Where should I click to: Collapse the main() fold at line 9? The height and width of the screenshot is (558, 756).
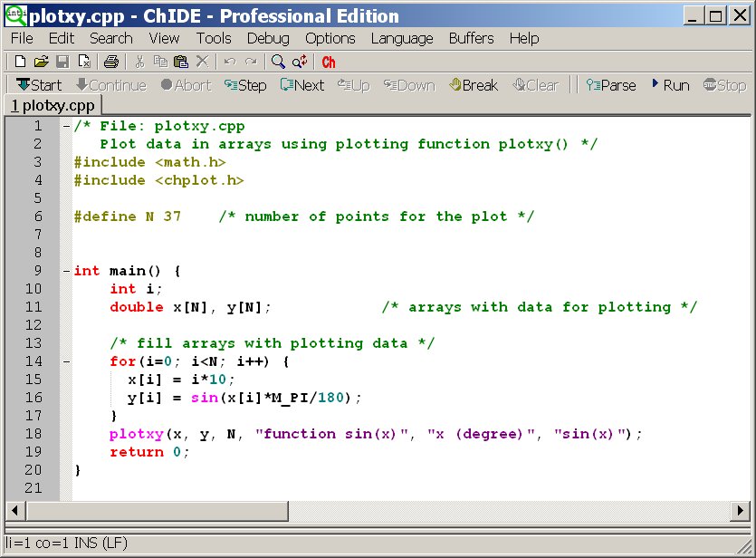coord(66,271)
